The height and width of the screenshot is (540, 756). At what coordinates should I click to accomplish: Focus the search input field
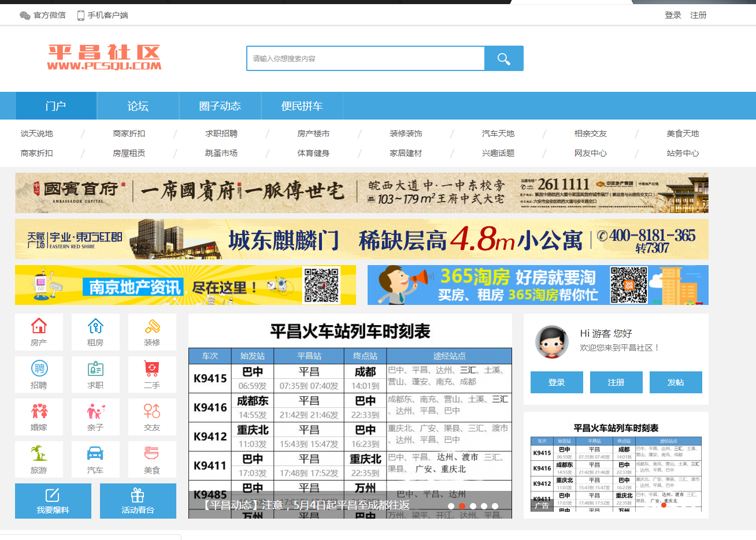click(365, 58)
